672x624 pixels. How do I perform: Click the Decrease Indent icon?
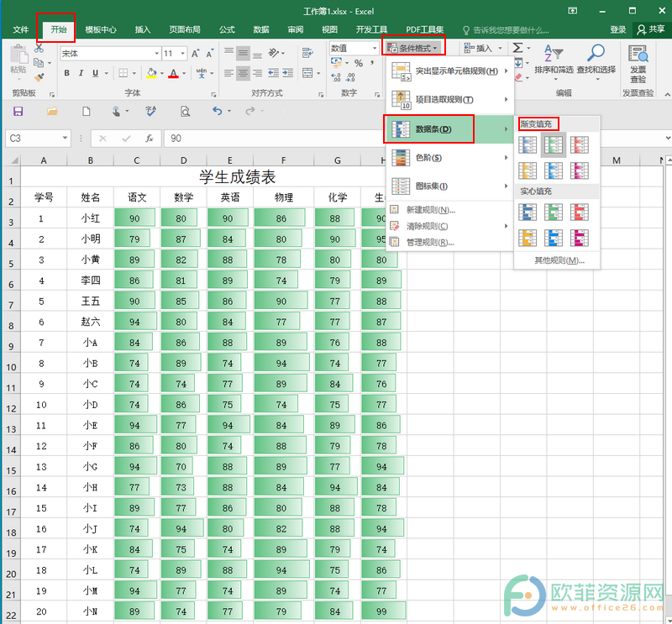274,73
